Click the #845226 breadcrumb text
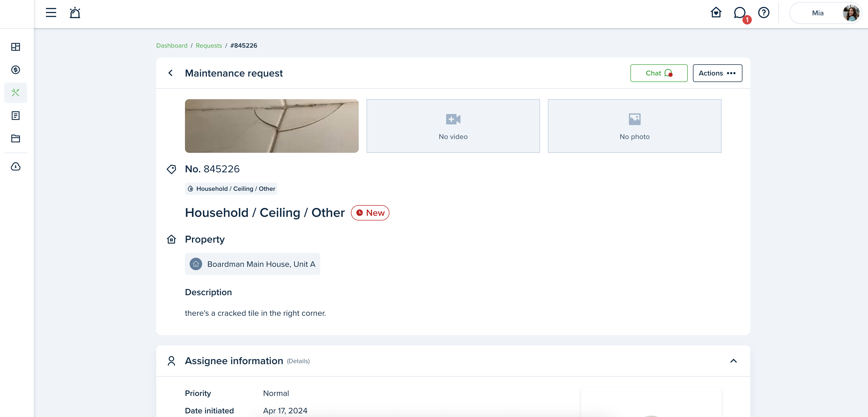Image resolution: width=868 pixels, height=417 pixels. click(x=244, y=46)
